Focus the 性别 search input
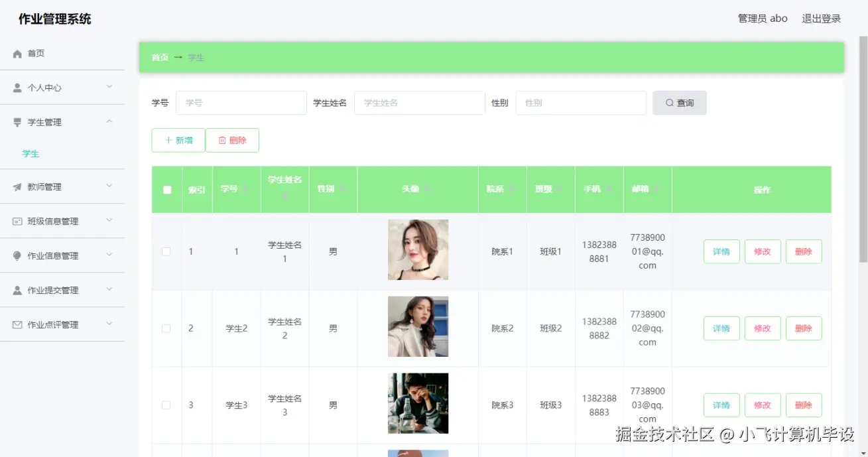Viewport: 868px width, 457px height. 581,103
